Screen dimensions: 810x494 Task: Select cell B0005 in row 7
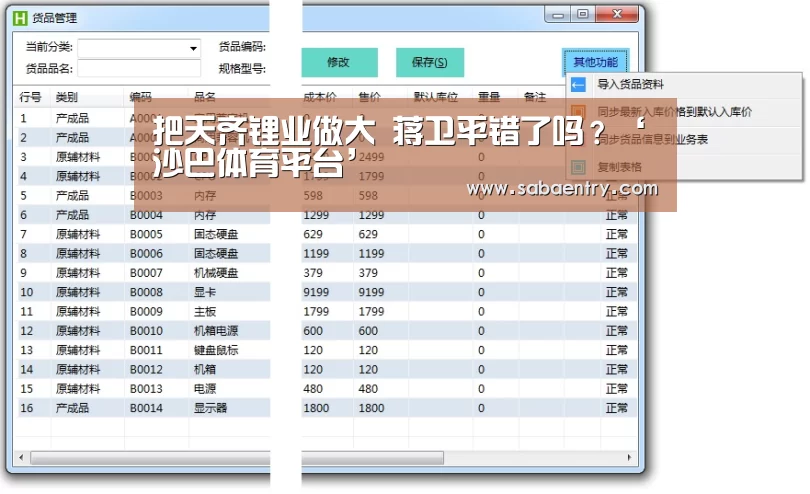pos(146,235)
